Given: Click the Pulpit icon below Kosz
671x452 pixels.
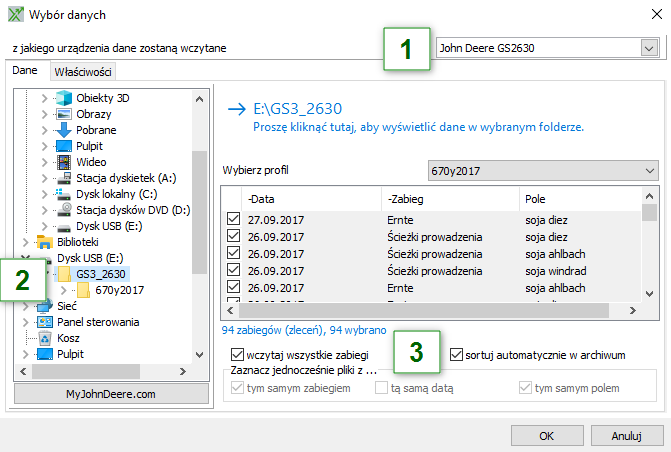Looking at the screenshot, I should pyautogui.click(x=45, y=354).
